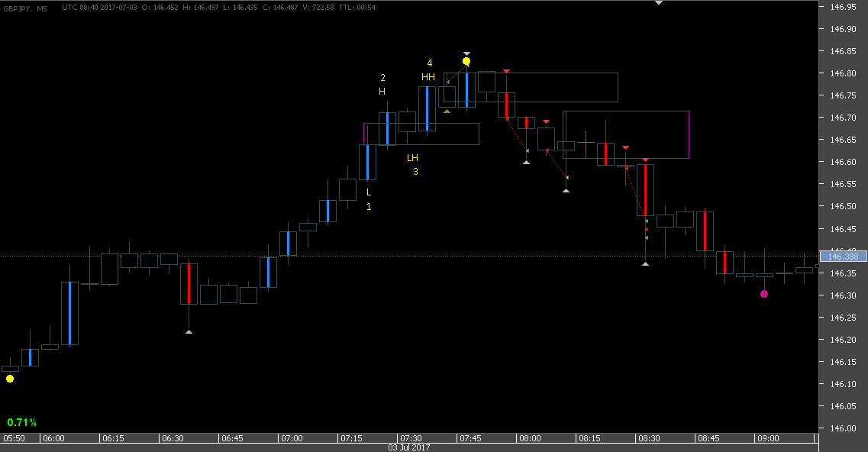Image resolution: width=868 pixels, height=452 pixels.
Task: Click the red down-arrow above the 08:15 candle
Action: point(624,147)
